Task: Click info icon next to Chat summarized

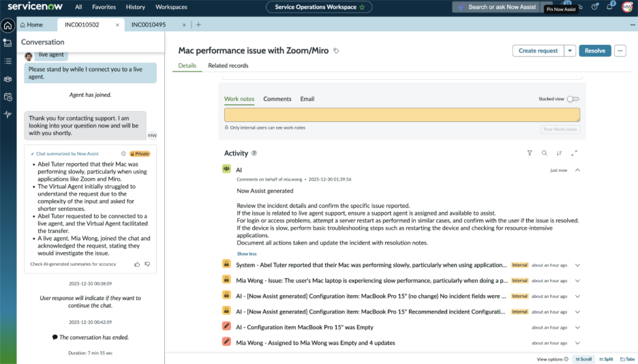Action: click(123, 154)
